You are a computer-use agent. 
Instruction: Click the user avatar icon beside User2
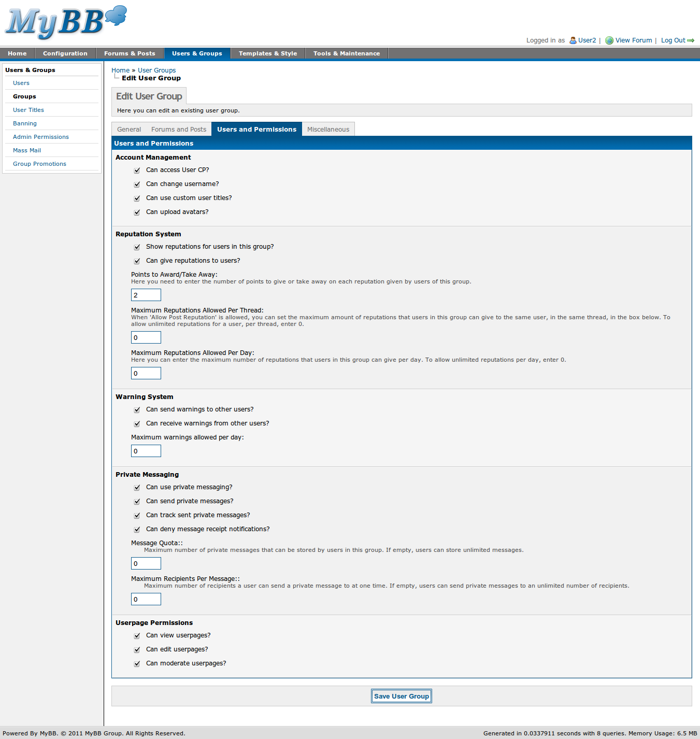coord(573,40)
